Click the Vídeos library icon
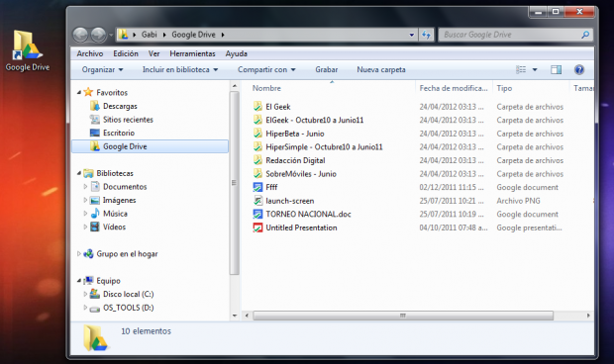Viewport: 614px width, 364px height. [95, 227]
